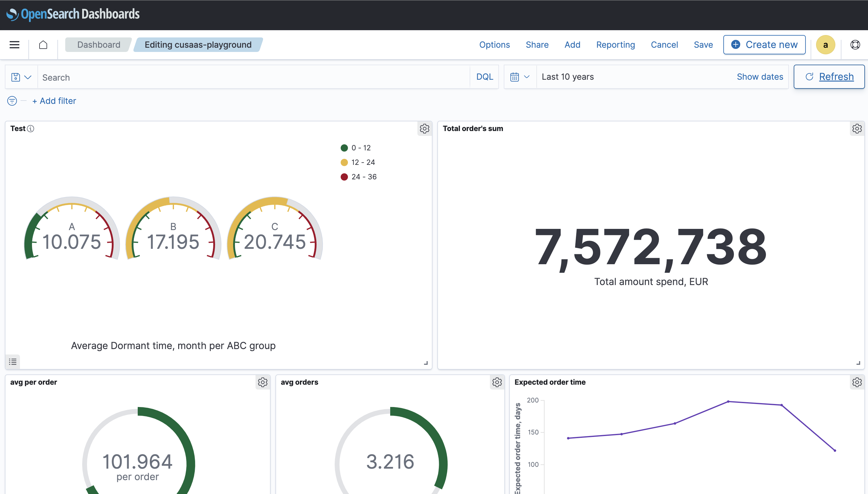Open the change all filters icon
868x494 pixels.
click(12, 101)
